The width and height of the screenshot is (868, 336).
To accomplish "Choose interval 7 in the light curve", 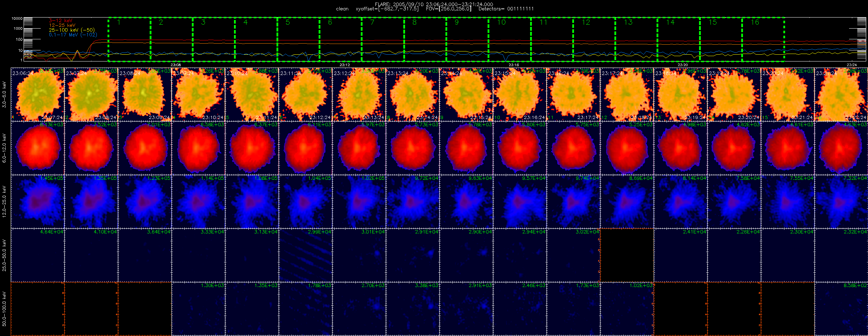I will click(383, 39).
